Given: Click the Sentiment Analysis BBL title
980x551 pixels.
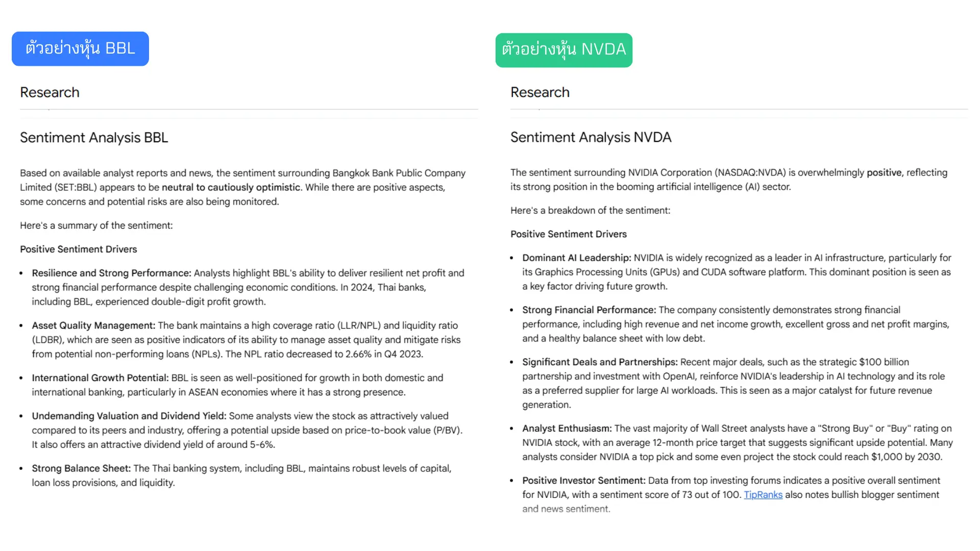Looking at the screenshot, I should pos(94,138).
